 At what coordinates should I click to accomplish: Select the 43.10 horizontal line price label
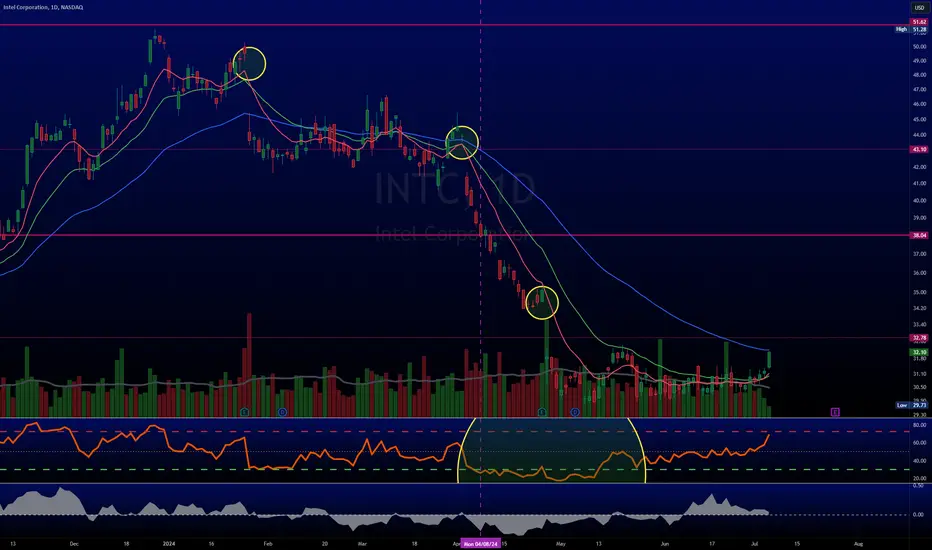pyautogui.click(x=919, y=149)
